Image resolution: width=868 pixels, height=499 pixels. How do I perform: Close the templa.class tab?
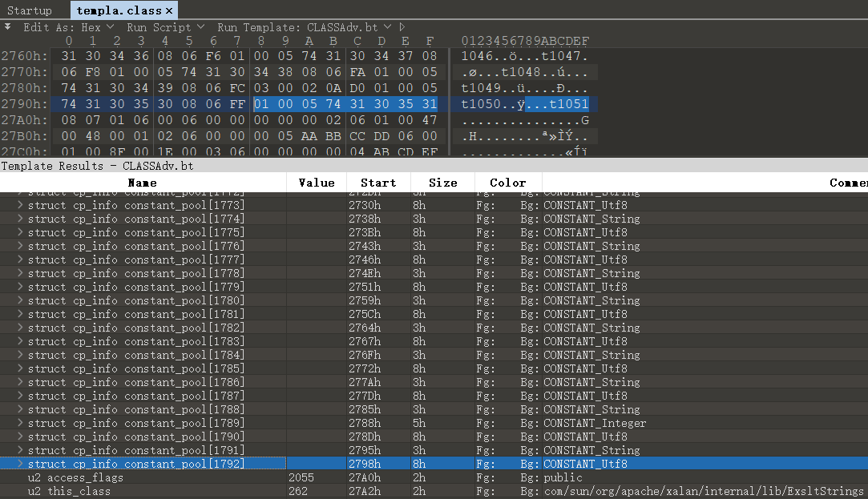coord(170,10)
